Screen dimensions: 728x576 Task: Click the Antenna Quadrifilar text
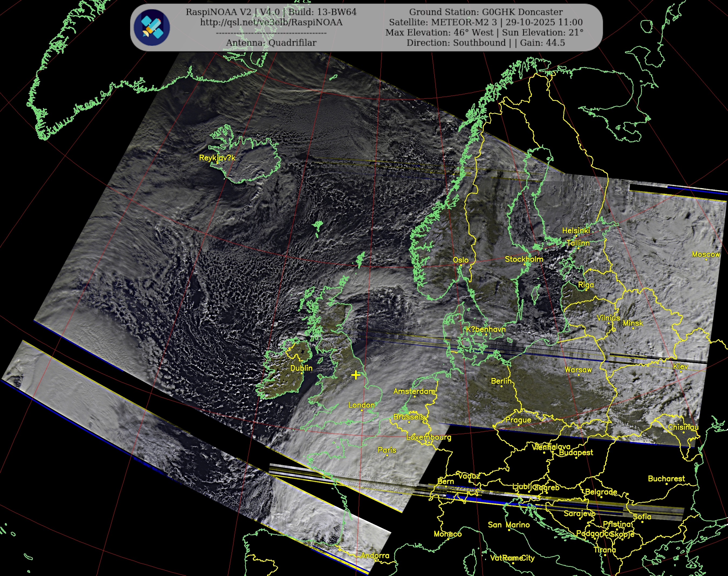tap(271, 43)
